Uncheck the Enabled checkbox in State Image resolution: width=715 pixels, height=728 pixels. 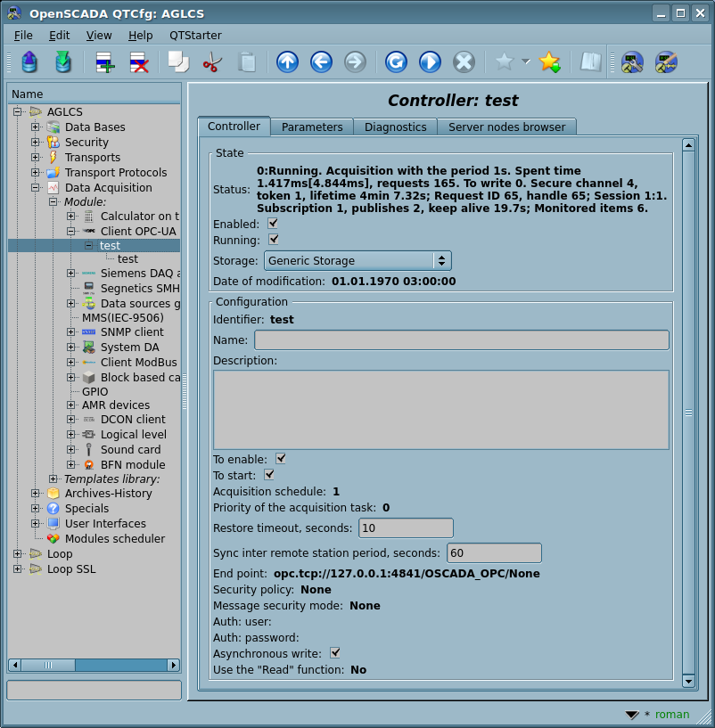273,224
